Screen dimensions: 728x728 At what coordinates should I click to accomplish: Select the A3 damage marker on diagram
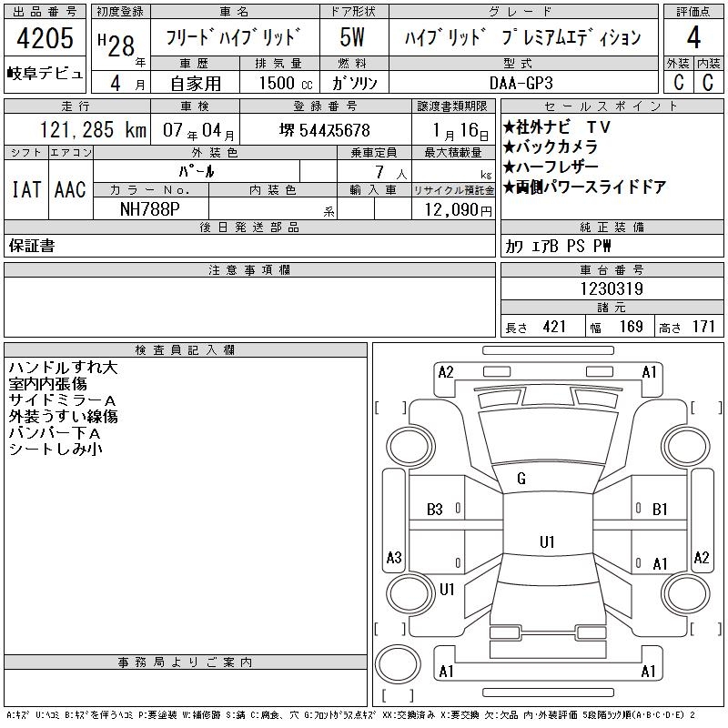click(394, 557)
